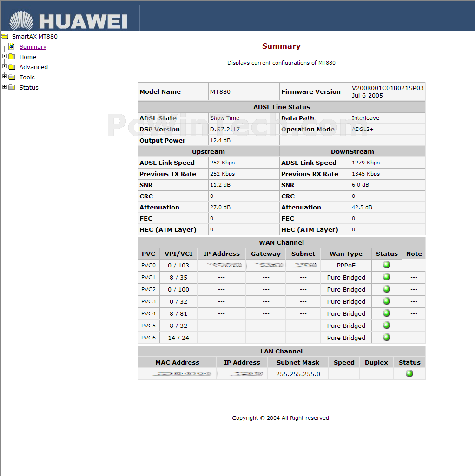Image resolution: width=475 pixels, height=476 pixels.
Task: Click the PPPoE wan type cell
Action: 346,265
